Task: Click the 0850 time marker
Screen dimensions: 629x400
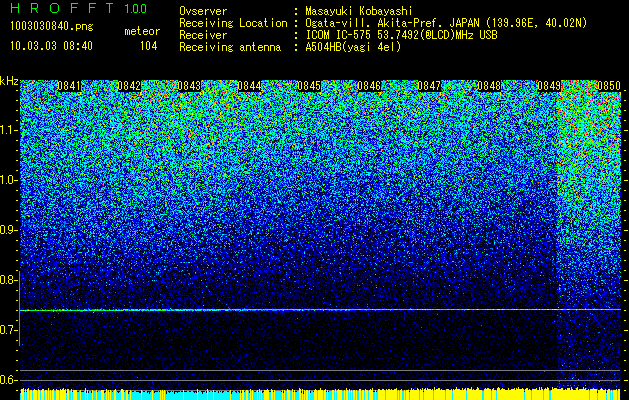Action: pyautogui.click(x=609, y=86)
